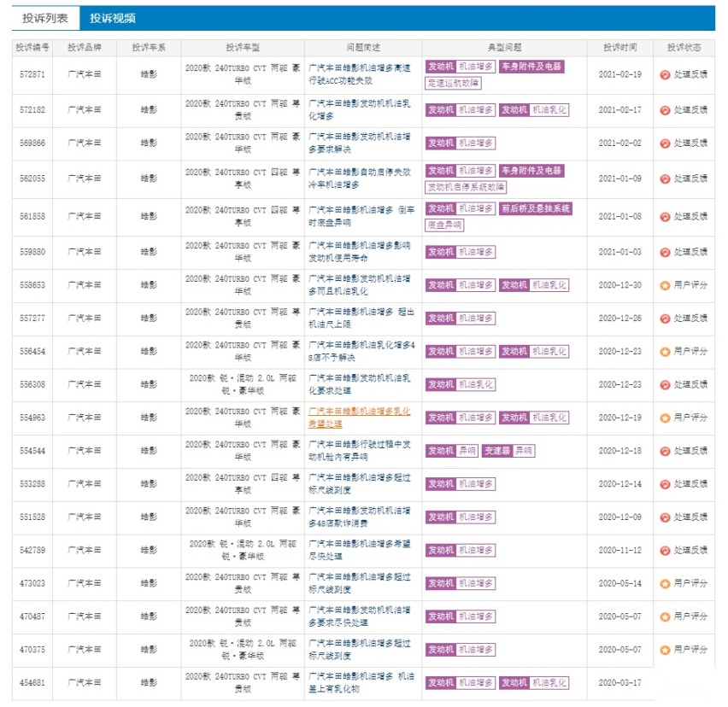
Task: Open description 广汽本田皓影机油增多 机油盖上有乳化物
Action: point(361,683)
